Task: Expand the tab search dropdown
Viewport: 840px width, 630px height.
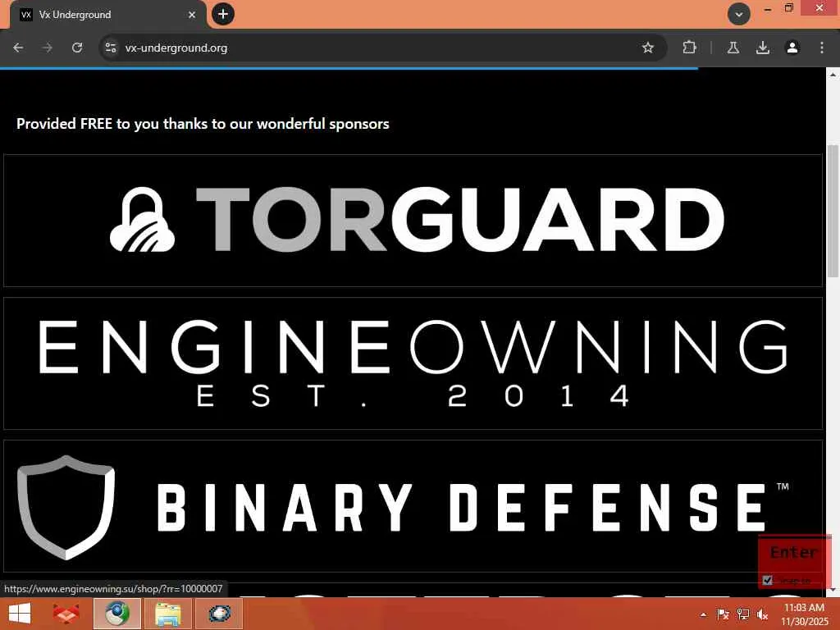Action: click(x=739, y=14)
